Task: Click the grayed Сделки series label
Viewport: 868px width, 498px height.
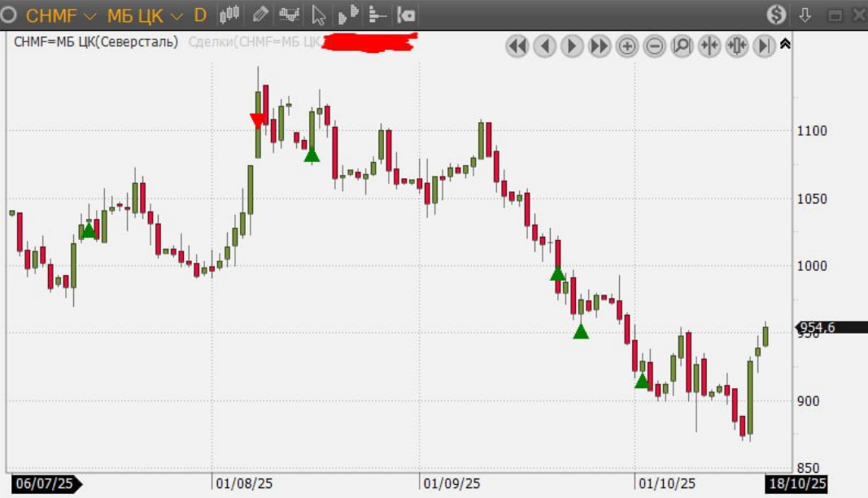Action: click(254, 41)
